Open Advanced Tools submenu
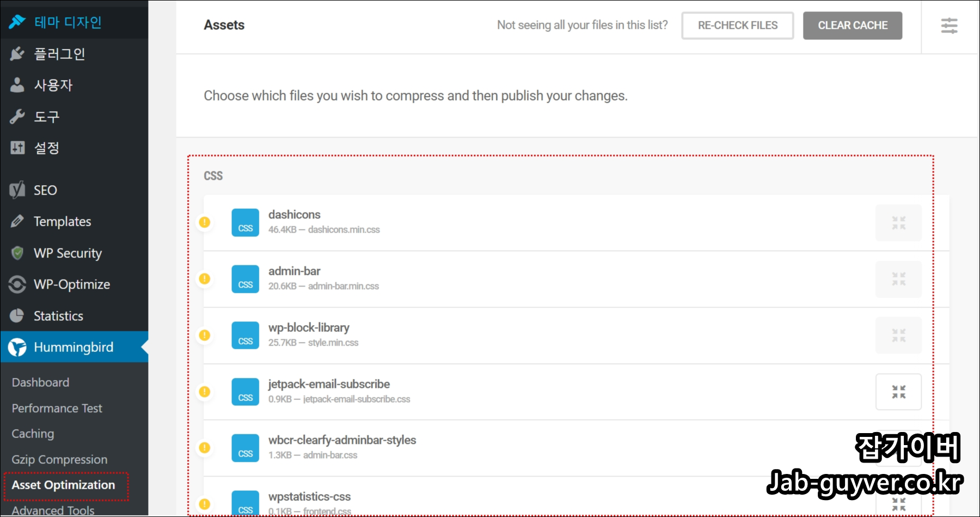Viewport: 980px width, 517px height. [53, 510]
